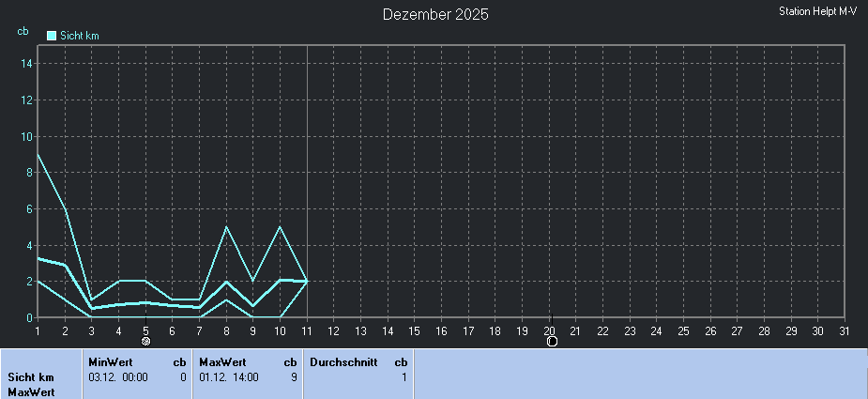This screenshot has height=399, width=868.
Task: Click the Sicht km legend label
Action: pyautogui.click(x=80, y=36)
